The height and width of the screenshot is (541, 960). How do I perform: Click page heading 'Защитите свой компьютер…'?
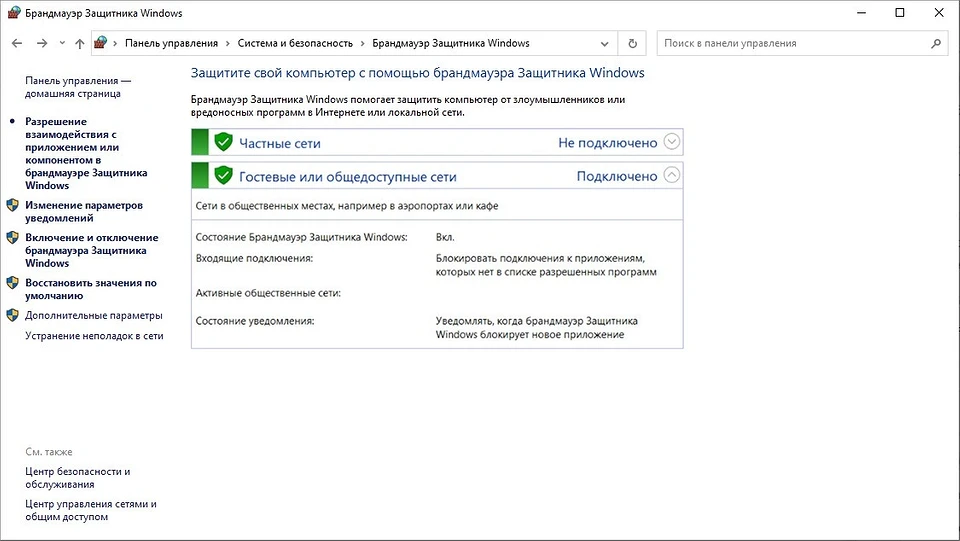click(x=418, y=73)
